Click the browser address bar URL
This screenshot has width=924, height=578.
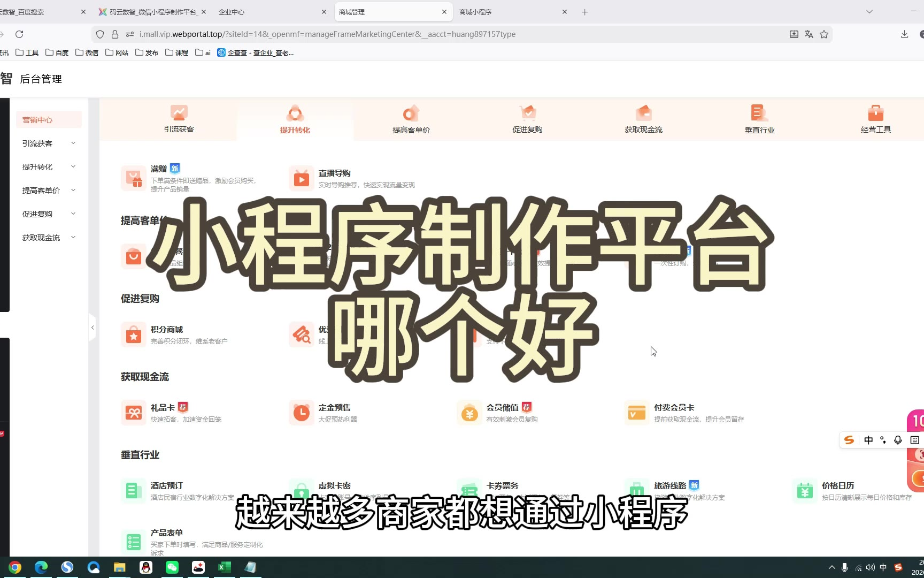pos(327,34)
